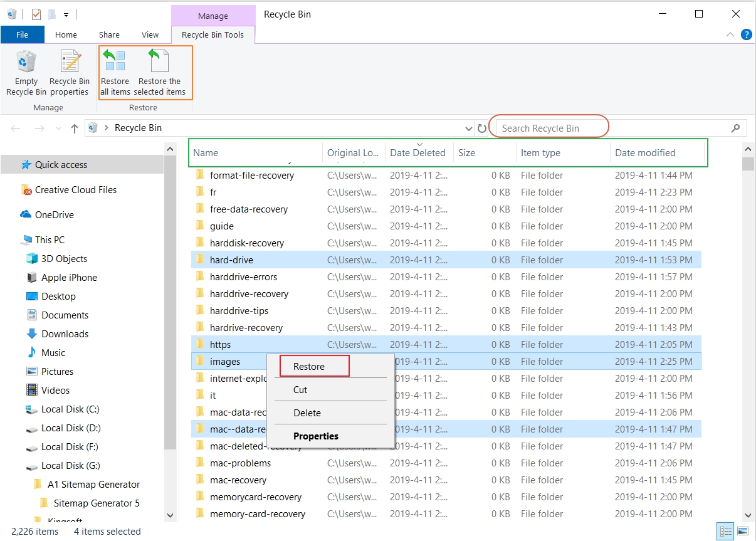
Task: Sort by Date Deleted column
Action: click(x=419, y=153)
